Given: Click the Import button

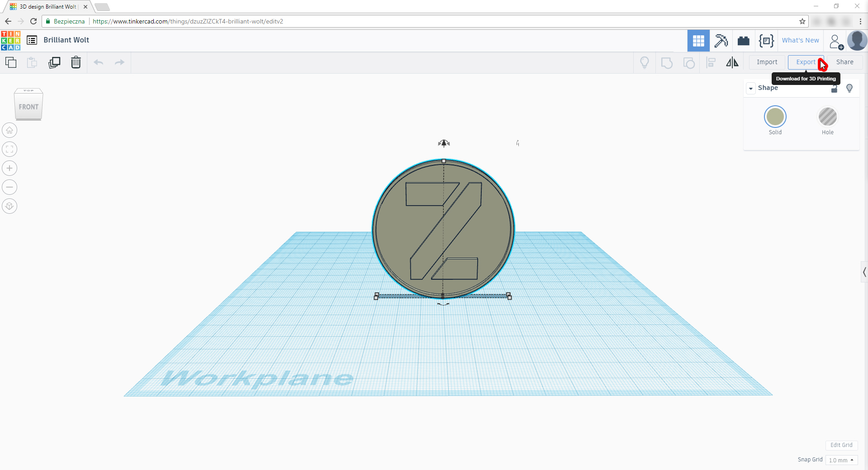Looking at the screenshot, I should pos(767,62).
